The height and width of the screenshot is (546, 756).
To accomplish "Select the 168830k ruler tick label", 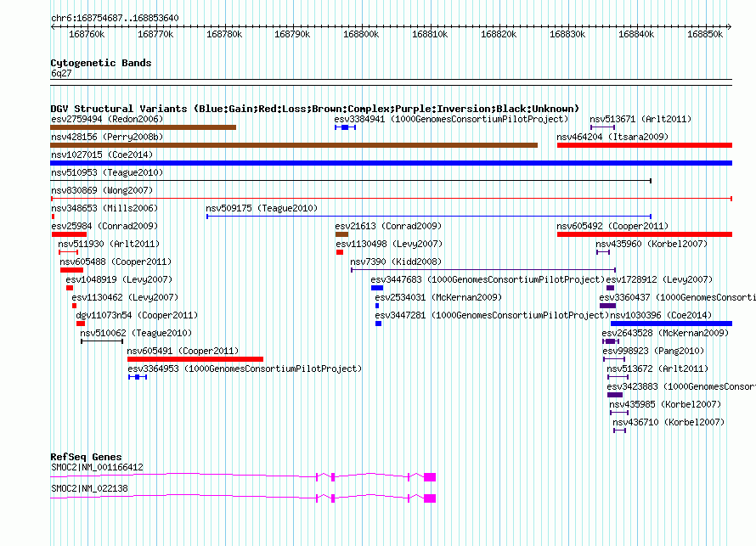I will pos(567,34).
